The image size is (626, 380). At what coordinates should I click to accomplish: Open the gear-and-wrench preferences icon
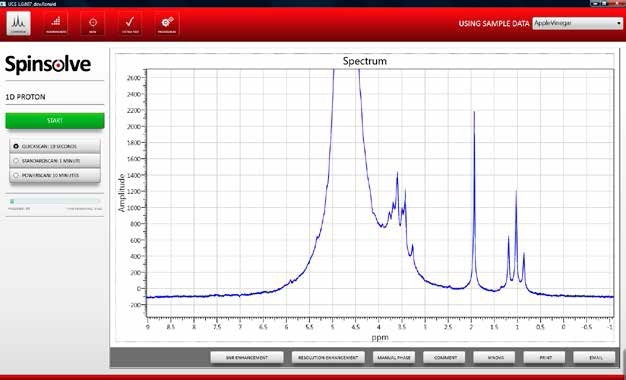[167, 24]
